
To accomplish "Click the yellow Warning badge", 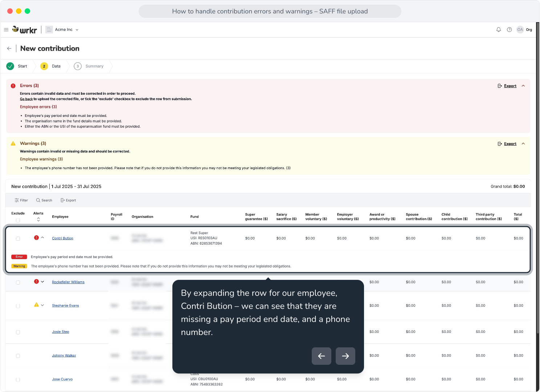I will [x=19, y=266].
